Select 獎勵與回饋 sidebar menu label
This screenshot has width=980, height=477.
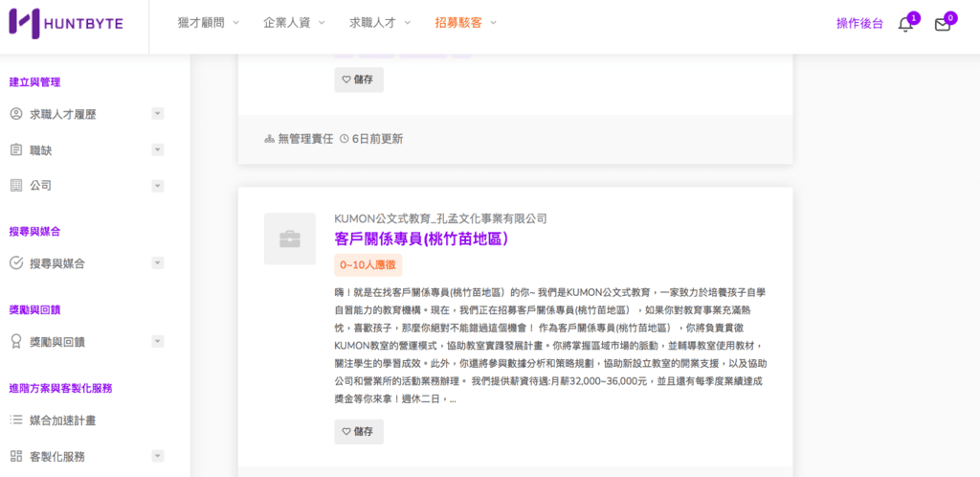click(x=57, y=342)
